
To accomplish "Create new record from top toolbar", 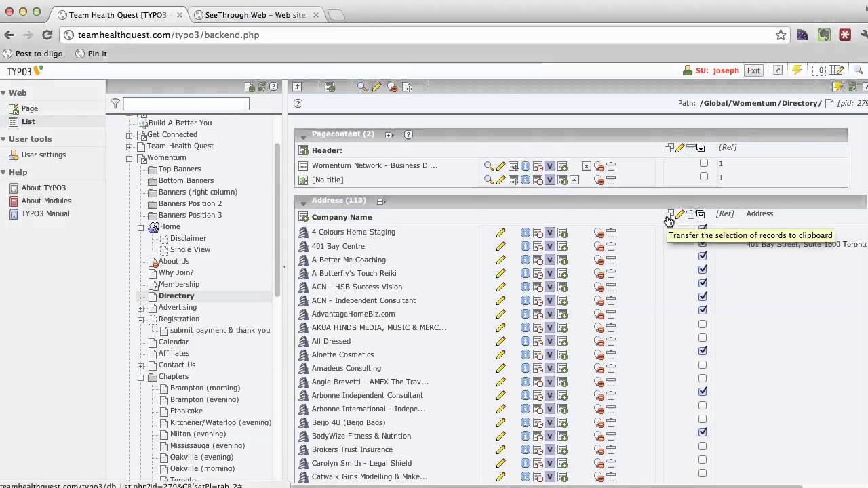I will [330, 87].
